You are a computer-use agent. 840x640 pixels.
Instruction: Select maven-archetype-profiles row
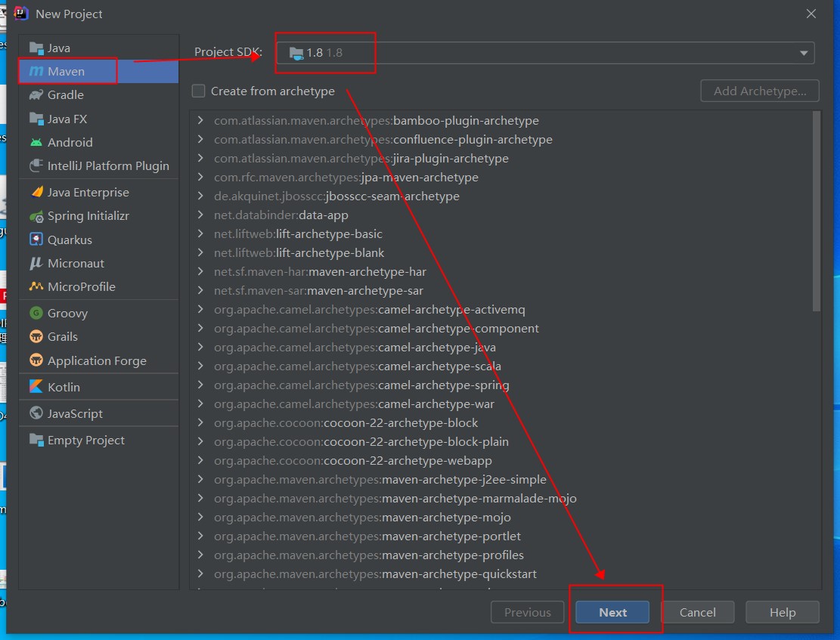click(502, 555)
